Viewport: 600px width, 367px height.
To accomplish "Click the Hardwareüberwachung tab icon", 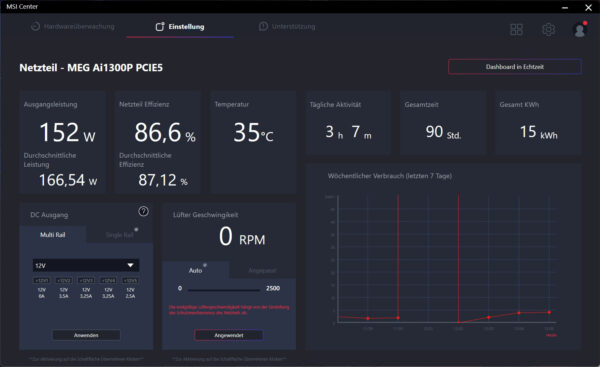I will pyautogui.click(x=35, y=26).
